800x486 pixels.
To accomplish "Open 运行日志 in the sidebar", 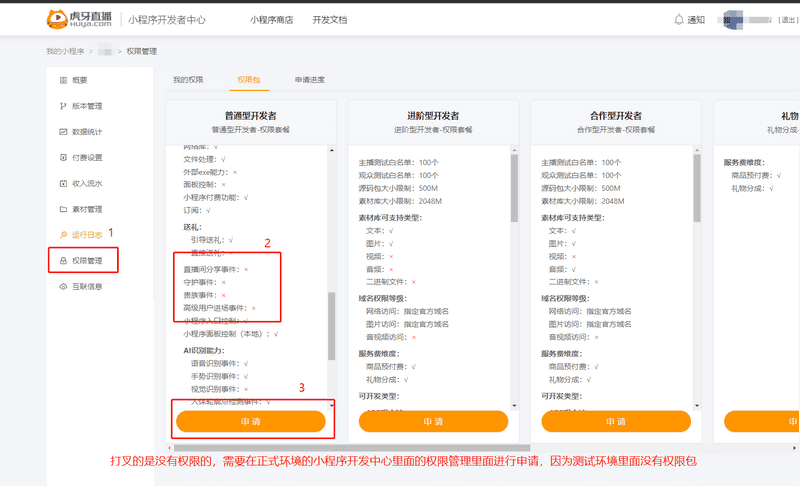I will (x=87, y=235).
